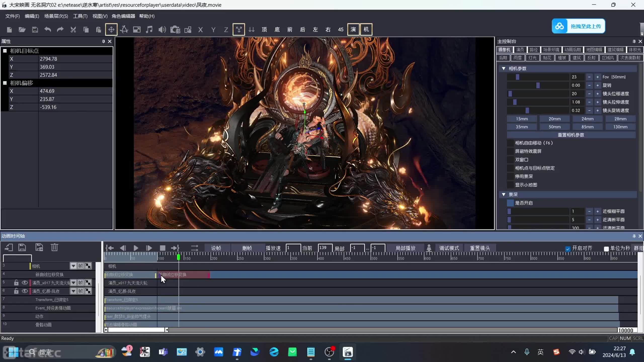
Task: Collapse 相机参数 section
Action: pos(504,68)
